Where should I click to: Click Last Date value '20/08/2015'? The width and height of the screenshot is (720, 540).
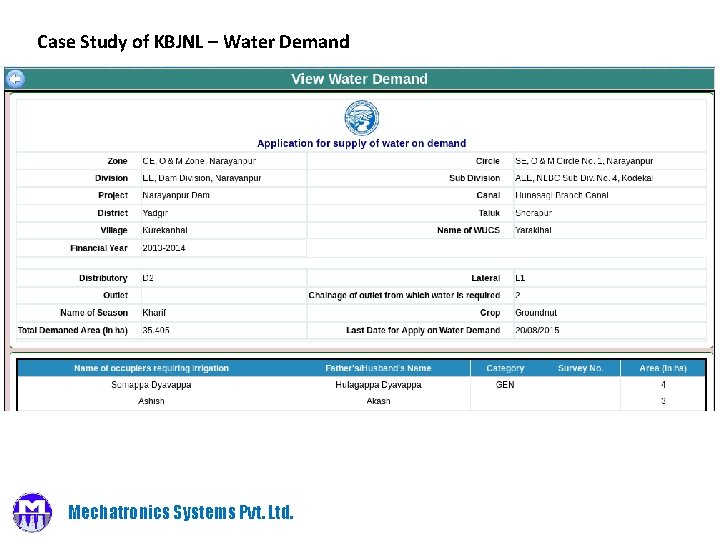(x=537, y=330)
